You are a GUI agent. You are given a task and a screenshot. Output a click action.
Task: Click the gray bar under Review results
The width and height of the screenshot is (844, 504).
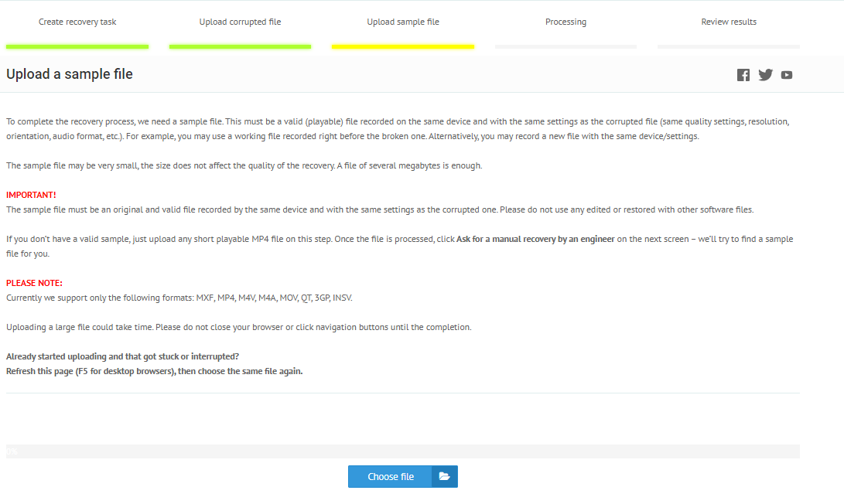click(x=729, y=46)
